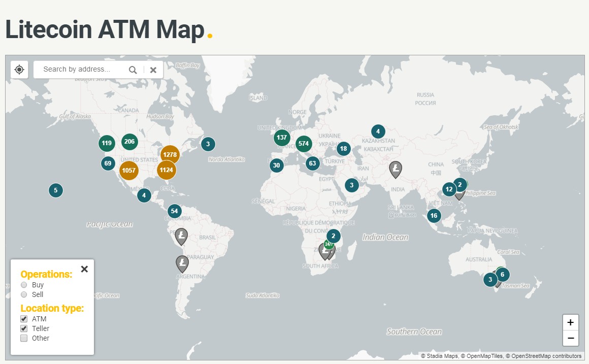Open the 54 cluster near Colombia
The image size is (589, 364).
174,211
